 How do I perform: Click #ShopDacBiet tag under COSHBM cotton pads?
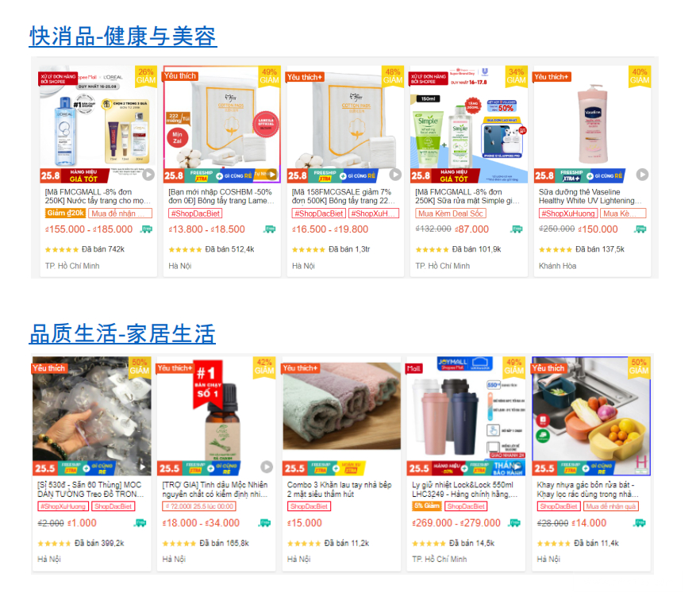click(195, 214)
